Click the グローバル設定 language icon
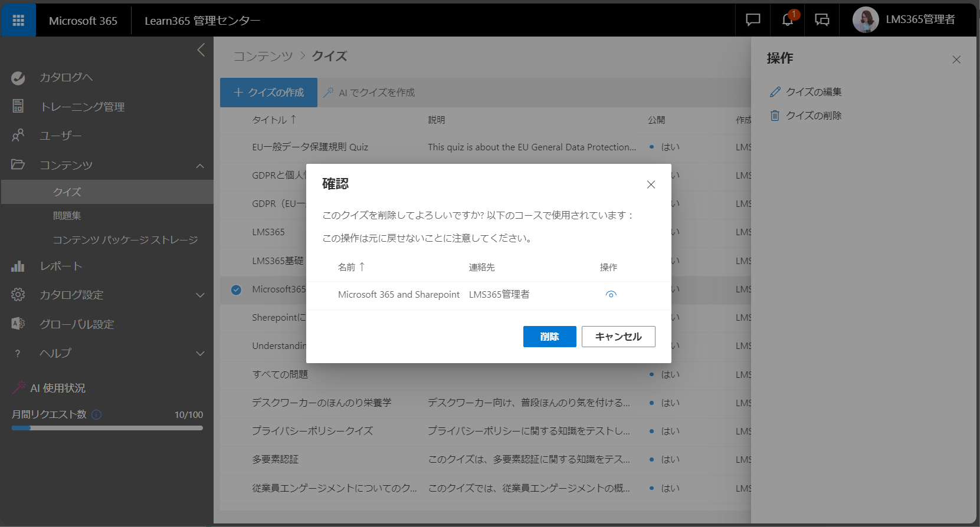Image resolution: width=980 pixels, height=527 pixels. coord(18,324)
